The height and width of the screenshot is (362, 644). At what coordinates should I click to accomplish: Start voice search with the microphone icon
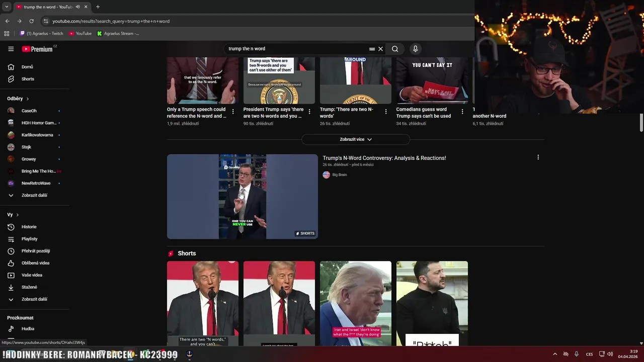415,49
